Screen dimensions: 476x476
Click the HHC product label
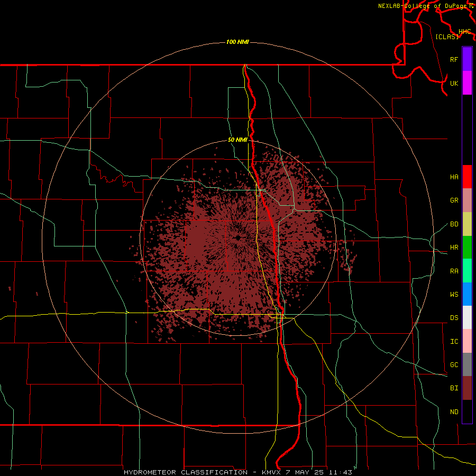[465, 32]
